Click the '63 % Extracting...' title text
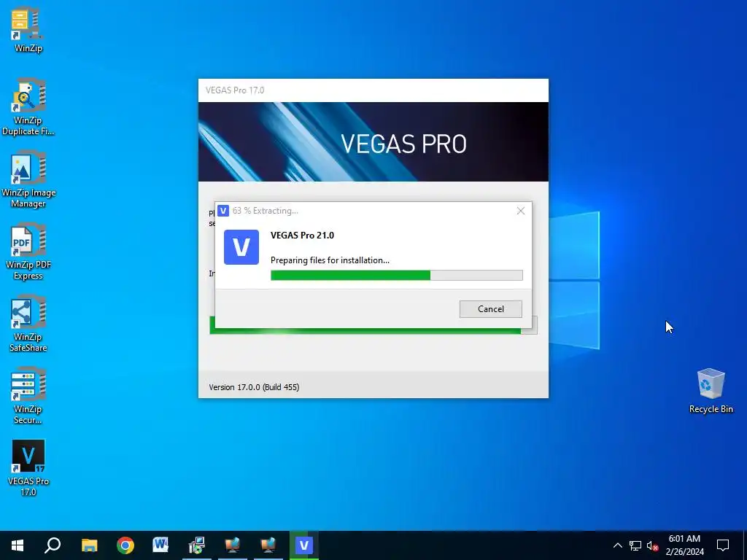747x560 pixels. 266,211
